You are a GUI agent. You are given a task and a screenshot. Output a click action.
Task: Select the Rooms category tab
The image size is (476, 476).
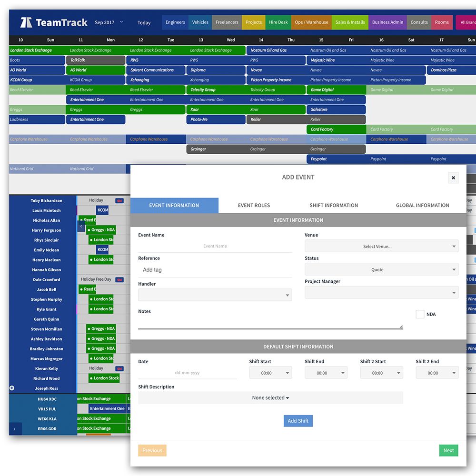coord(442,22)
